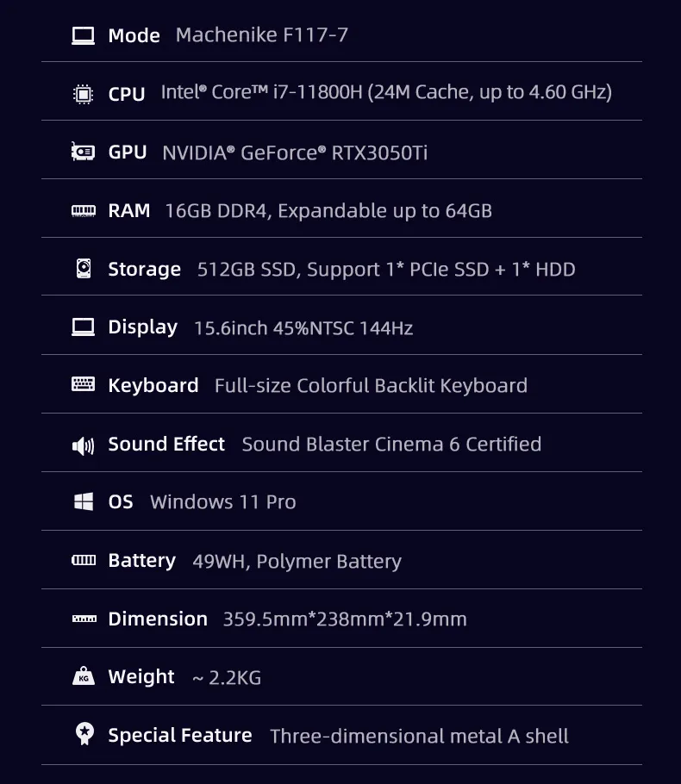Click the graphics card GPU icon

pyautogui.click(x=83, y=152)
